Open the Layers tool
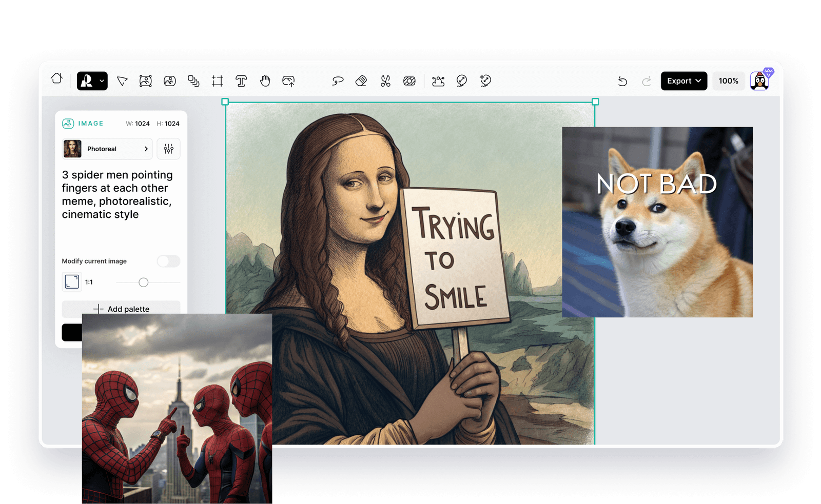This screenshot has height=504, width=821. (193, 81)
